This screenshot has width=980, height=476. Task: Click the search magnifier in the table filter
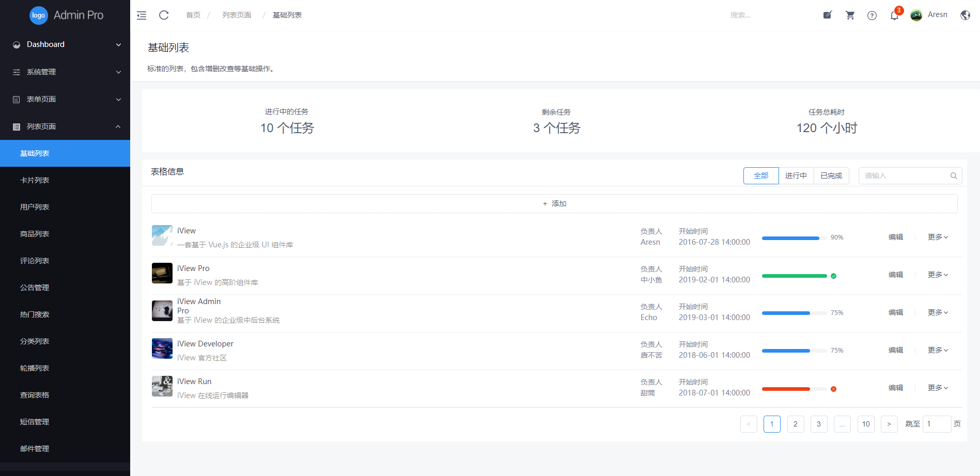coord(954,176)
